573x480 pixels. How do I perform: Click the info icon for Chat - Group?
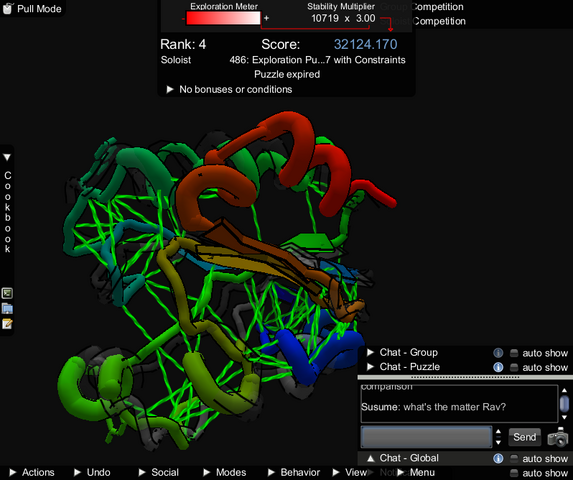(x=498, y=353)
